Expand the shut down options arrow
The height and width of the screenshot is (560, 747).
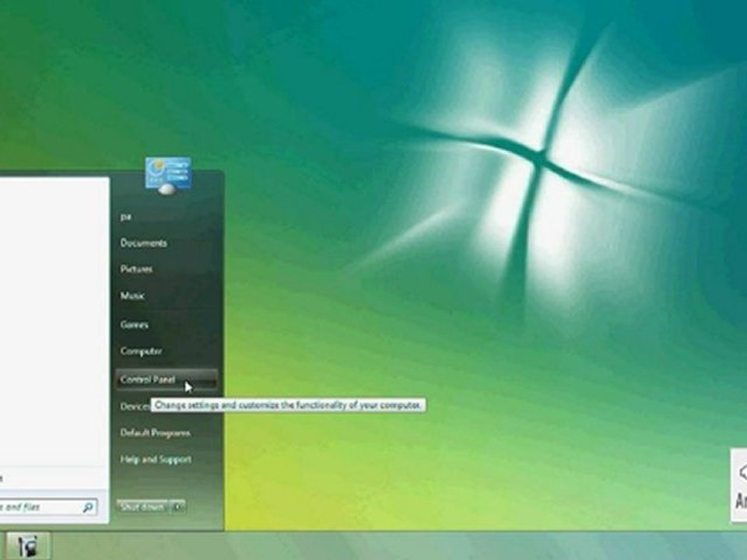click(x=177, y=507)
